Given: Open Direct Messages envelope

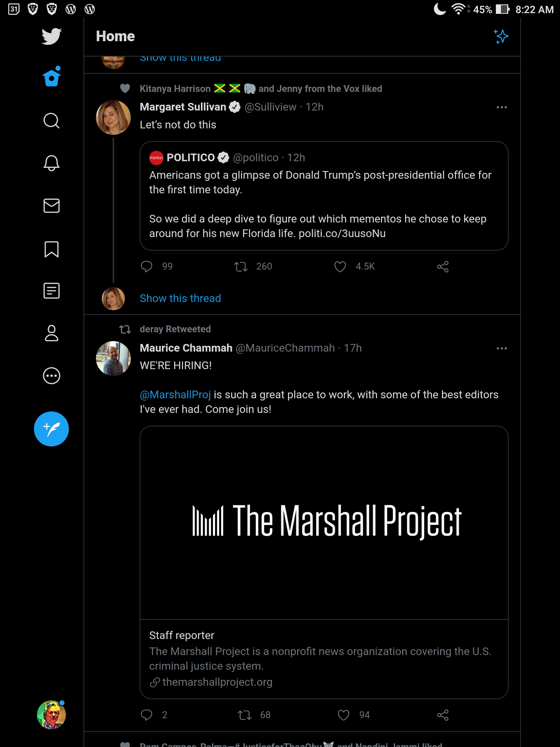Looking at the screenshot, I should [x=51, y=206].
